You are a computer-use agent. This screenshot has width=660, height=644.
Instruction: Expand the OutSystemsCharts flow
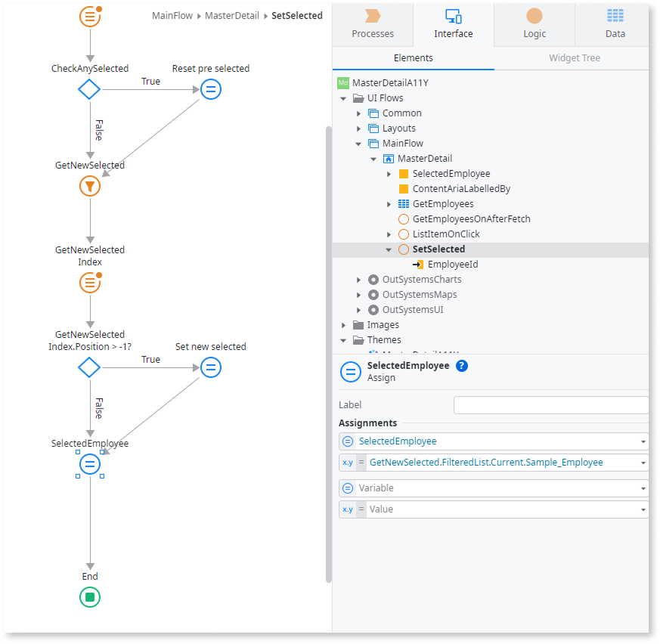pyautogui.click(x=358, y=280)
